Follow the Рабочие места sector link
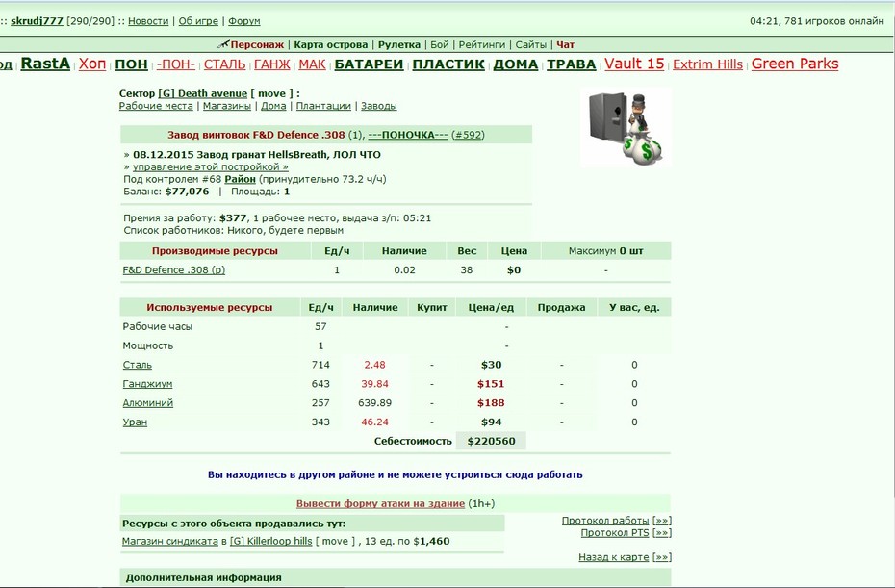The width and height of the screenshot is (895, 588). 156,106
